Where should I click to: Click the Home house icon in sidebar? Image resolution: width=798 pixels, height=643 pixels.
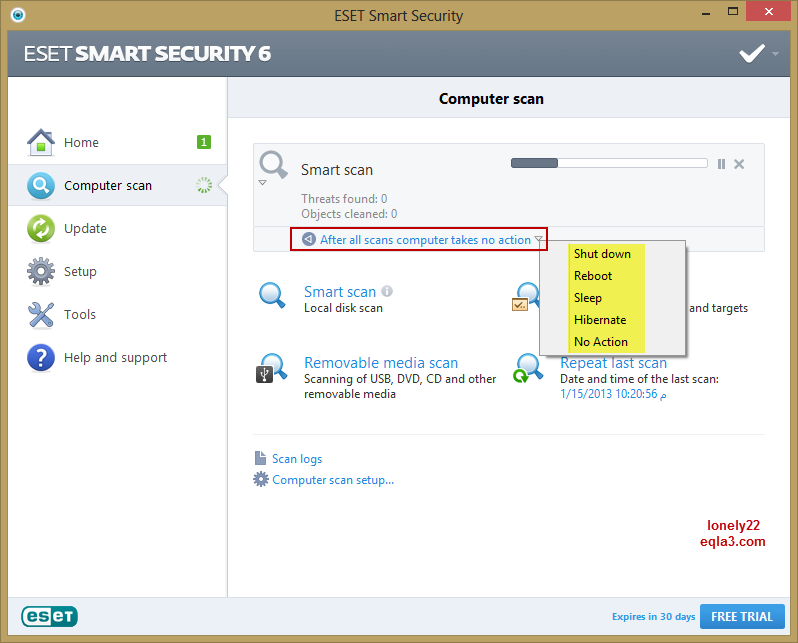pos(41,142)
